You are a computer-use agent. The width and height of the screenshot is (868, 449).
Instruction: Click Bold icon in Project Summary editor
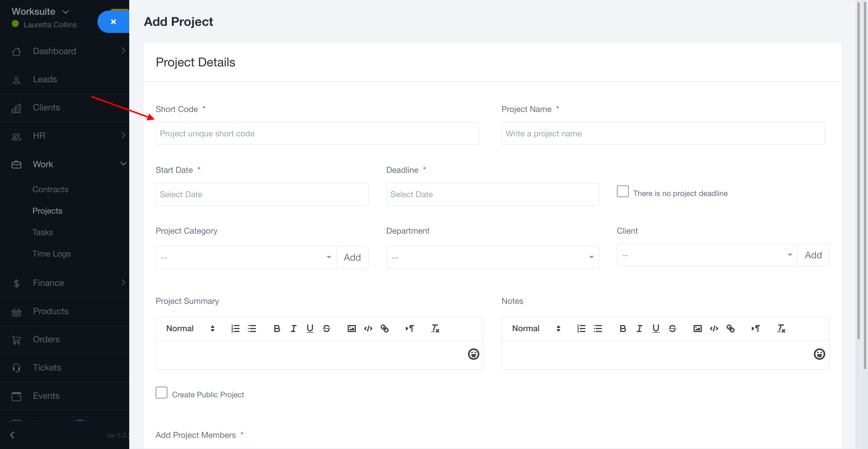[x=277, y=328]
